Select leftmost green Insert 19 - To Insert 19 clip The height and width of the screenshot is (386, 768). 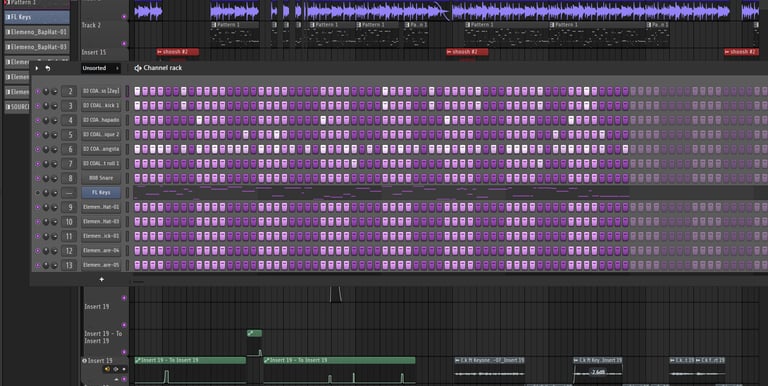pos(190,361)
